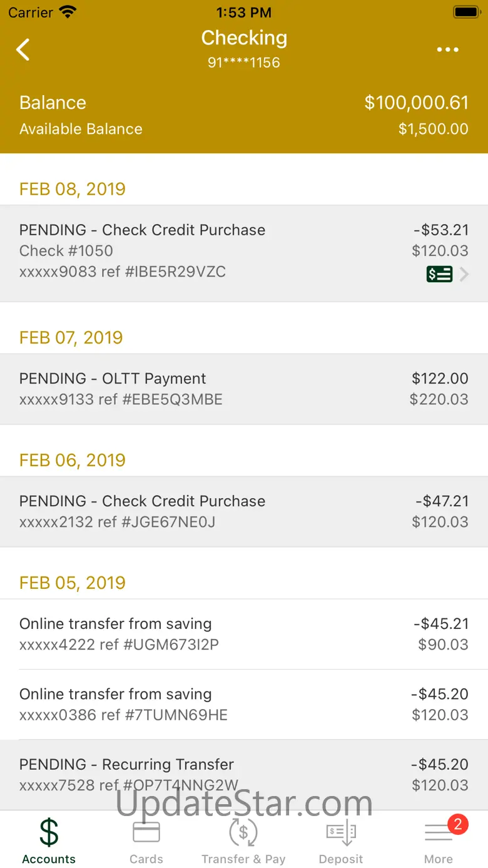Tap the FEB 08, 2019 date header
488x868 pixels.
tap(73, 189)
